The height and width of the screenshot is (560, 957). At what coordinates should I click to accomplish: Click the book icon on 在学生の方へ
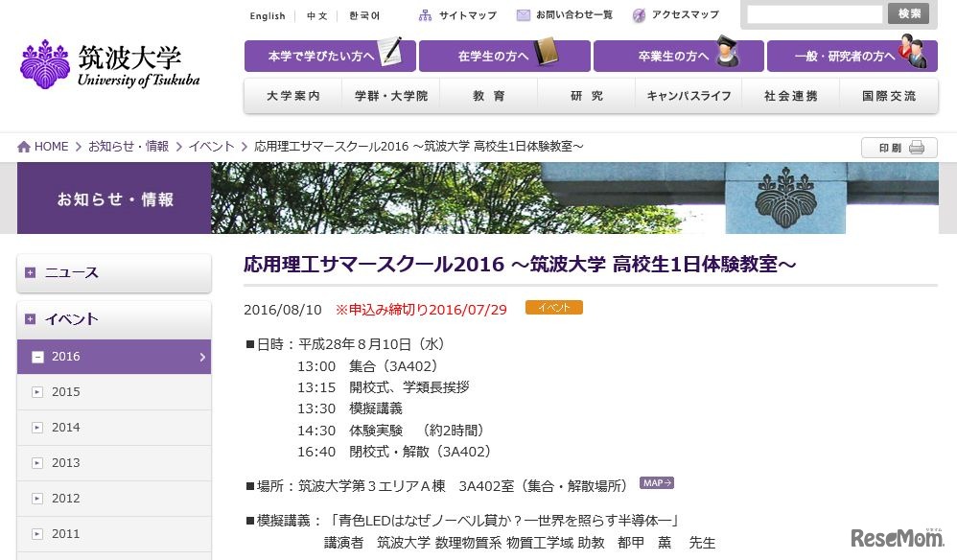(x=547, y=52)
